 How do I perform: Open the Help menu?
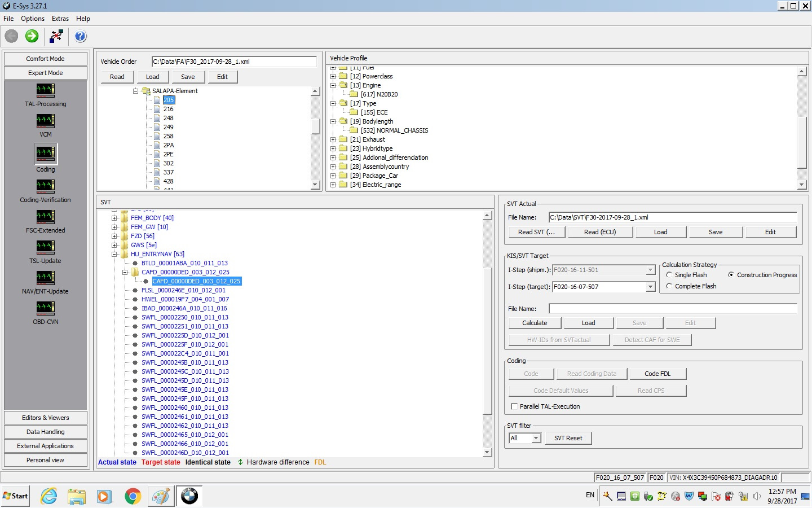pos(83,19)
